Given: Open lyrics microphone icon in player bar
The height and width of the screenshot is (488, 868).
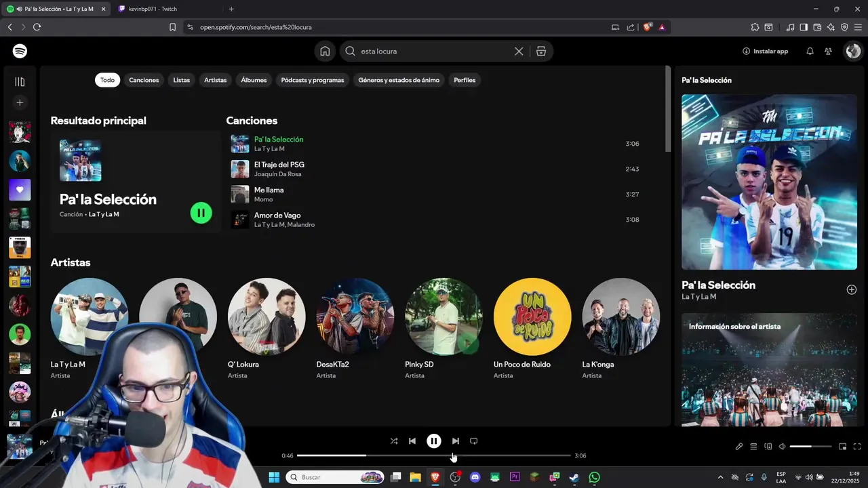Looking at the screenshot, I should tap(739, 447).
